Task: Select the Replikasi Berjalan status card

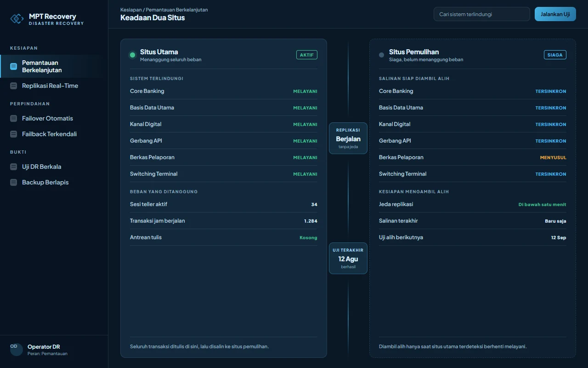Action: tap(348, 138)
